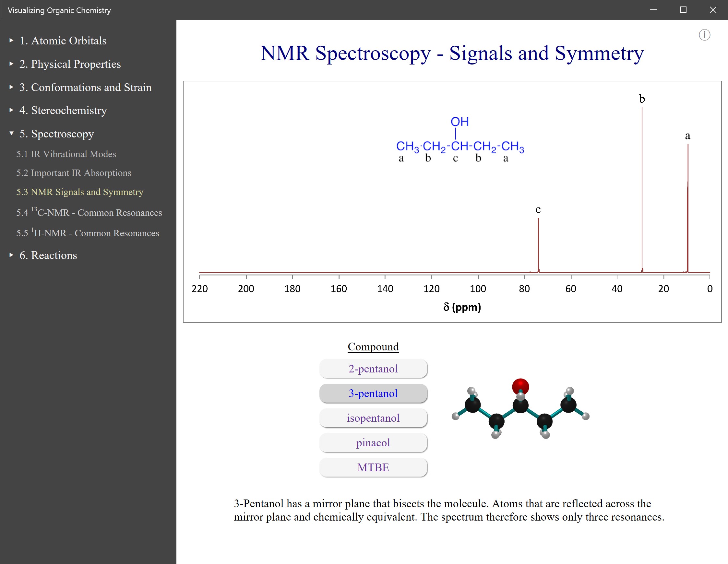Select the 2-pentanol compound button

coord(373,369)
